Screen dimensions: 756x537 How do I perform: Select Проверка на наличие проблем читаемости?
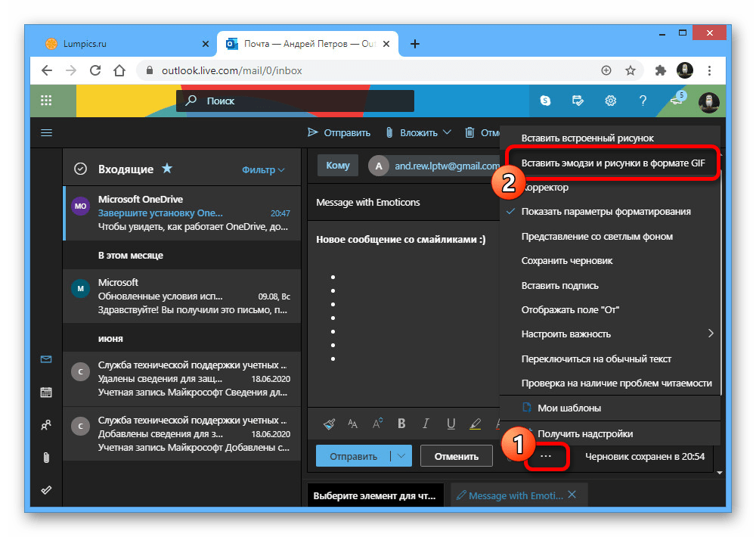tap(609, 383)
